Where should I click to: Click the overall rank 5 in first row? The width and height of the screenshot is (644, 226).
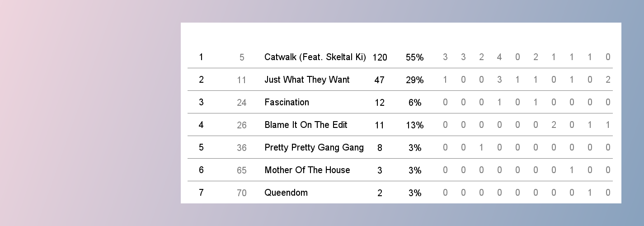point(242,57)
